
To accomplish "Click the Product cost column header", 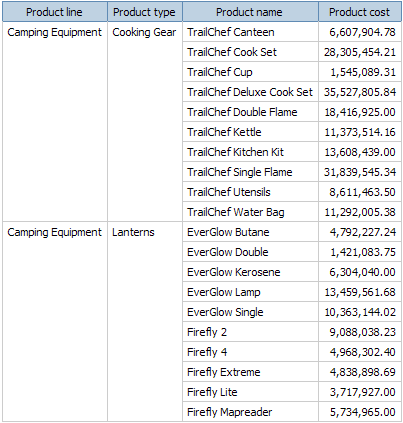I will click(x=360, y=12).
